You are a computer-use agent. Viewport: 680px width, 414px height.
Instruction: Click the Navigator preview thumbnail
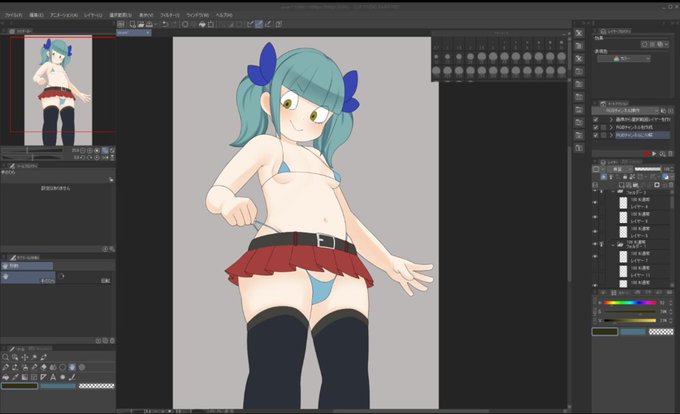pyautogui.click(x=58, y=90)
